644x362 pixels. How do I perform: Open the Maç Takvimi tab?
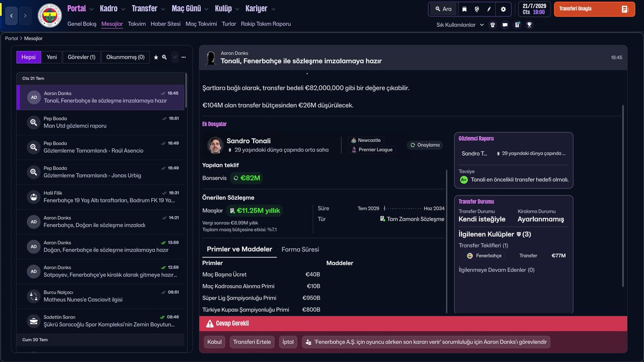point(201,24)
